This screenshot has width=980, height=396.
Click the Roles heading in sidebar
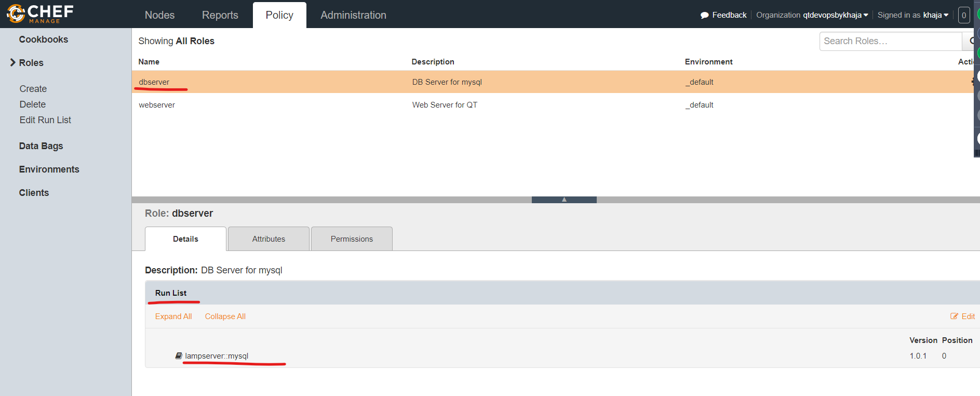31,63
